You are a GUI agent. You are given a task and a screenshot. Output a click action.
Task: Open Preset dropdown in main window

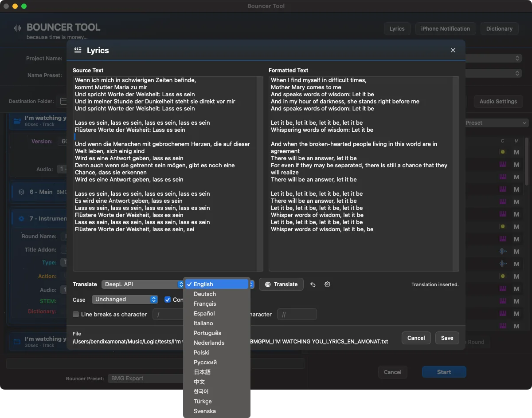tap(497, 123)
